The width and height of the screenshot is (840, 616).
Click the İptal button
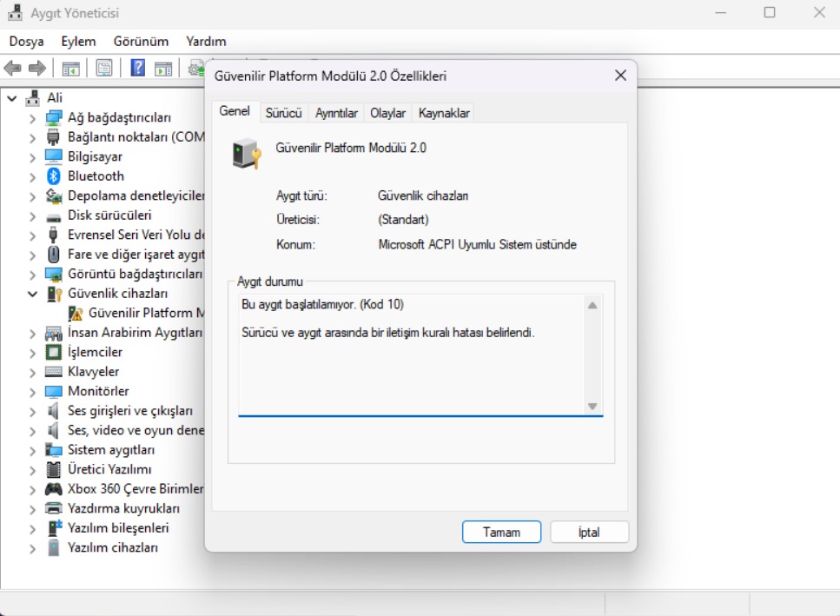point(589,532)
